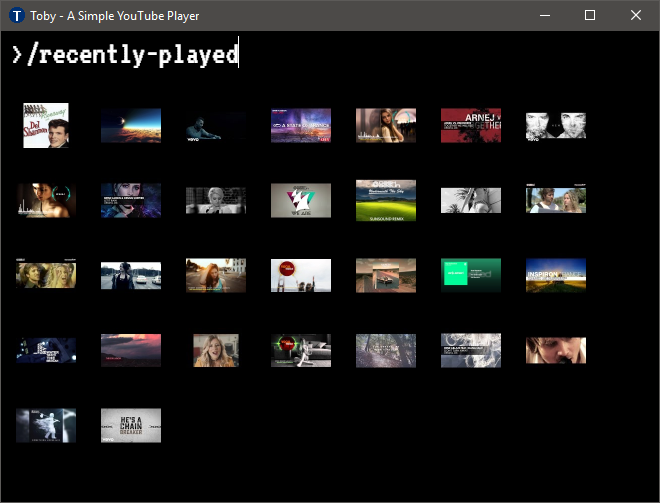Play the woman at sunset street video
This screenshot has width=660, height=503.
click(216, 275)
